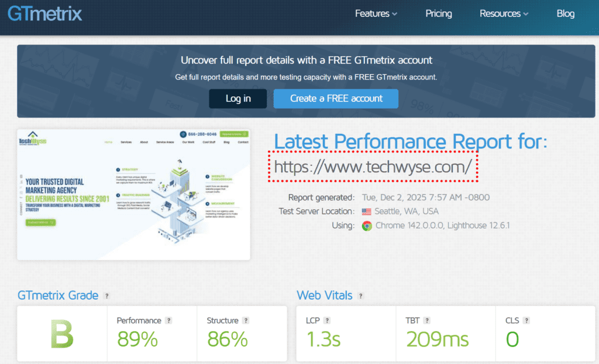Click the B grade letter

(x=62, y=335)
